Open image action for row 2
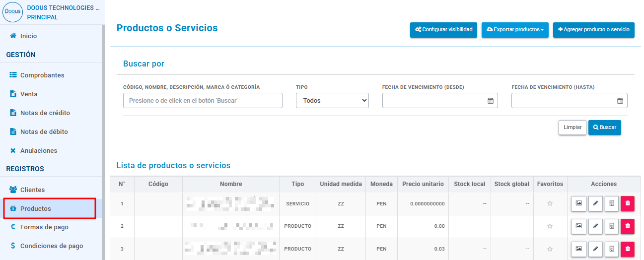 [x=578, y=226]
